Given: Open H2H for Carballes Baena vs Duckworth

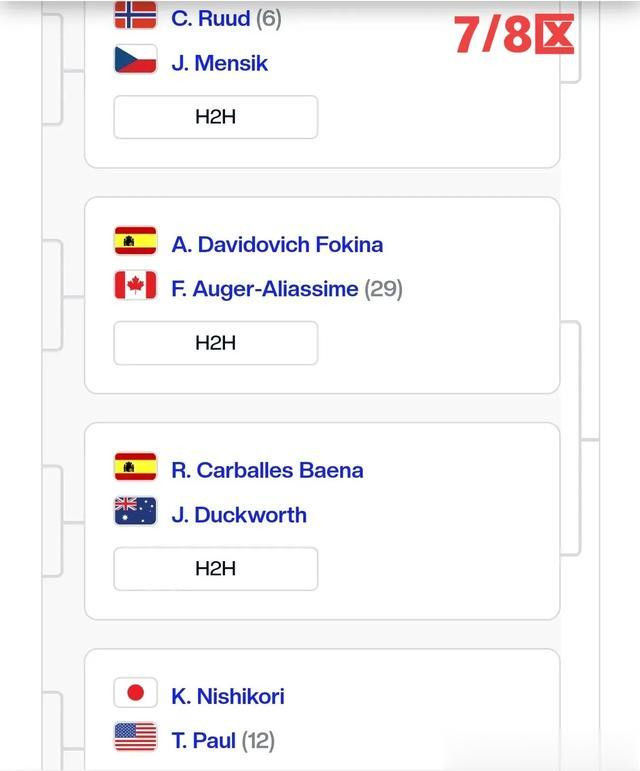Looking at the screenshot, I should [216, 568].
